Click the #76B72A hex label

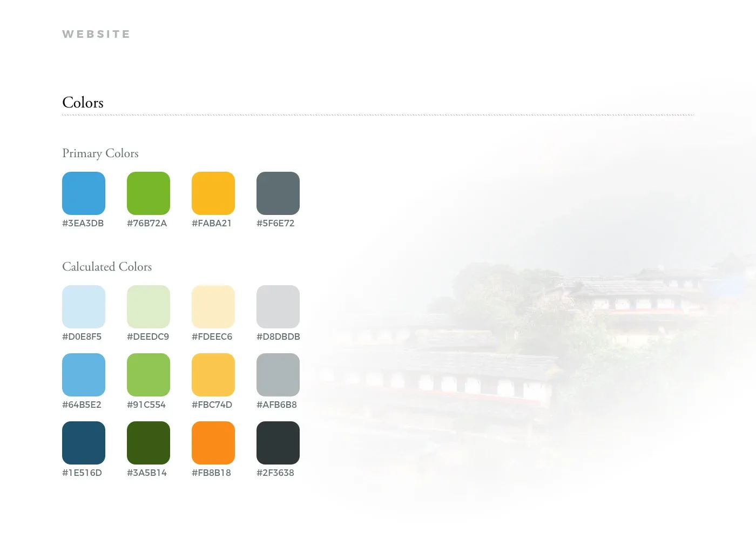tap(147, 223)
